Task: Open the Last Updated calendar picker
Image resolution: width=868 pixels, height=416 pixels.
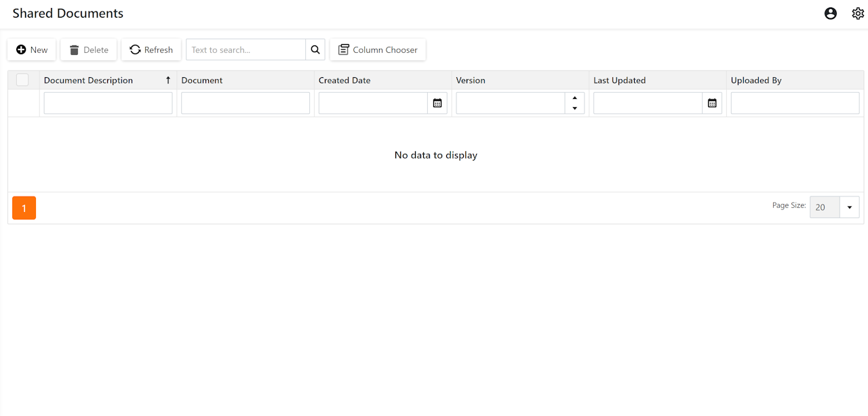Action: (712, 103)
